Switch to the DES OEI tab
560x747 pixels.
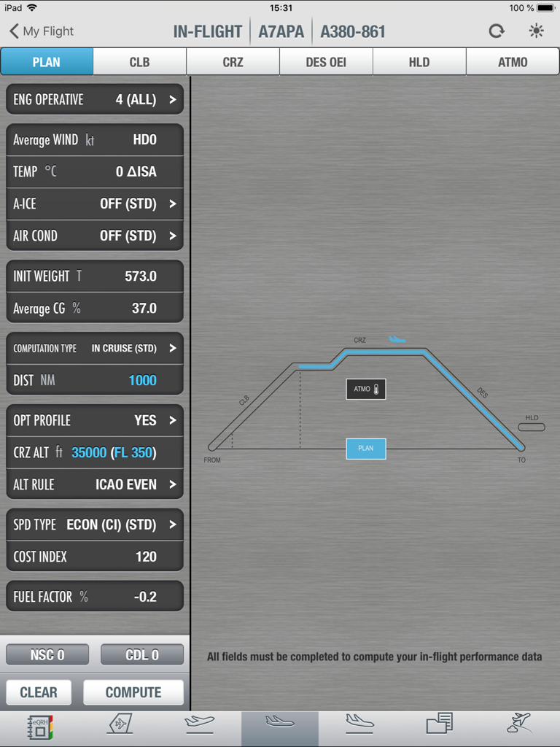326,62
